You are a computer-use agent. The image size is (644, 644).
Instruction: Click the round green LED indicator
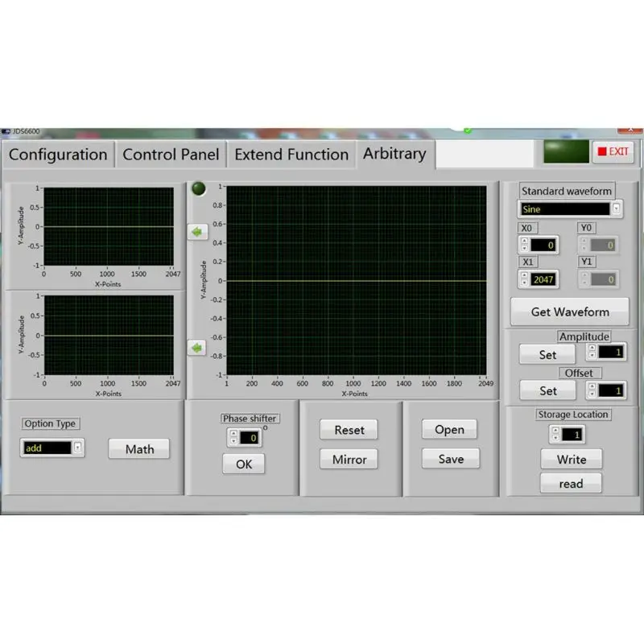[x=199, y=188]
